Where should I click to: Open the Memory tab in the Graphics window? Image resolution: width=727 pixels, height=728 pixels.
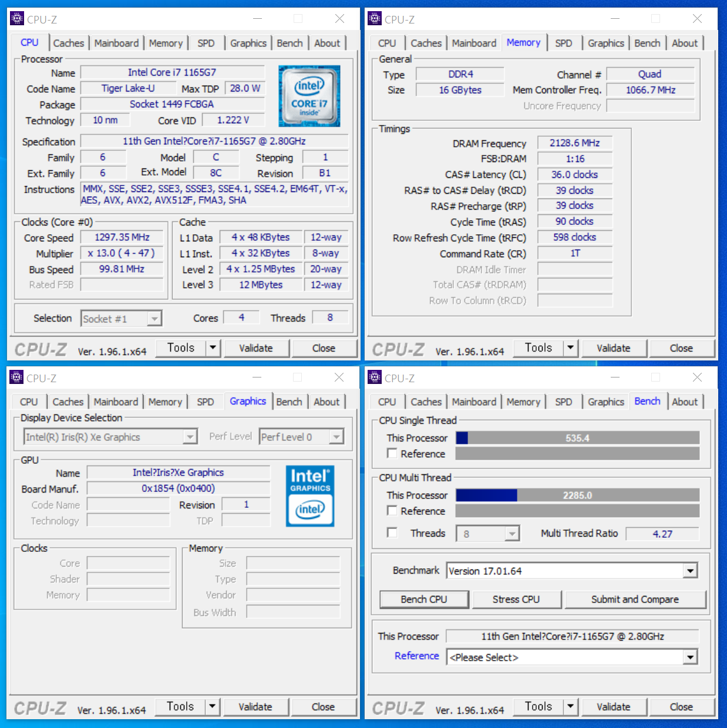pos(165,402)
